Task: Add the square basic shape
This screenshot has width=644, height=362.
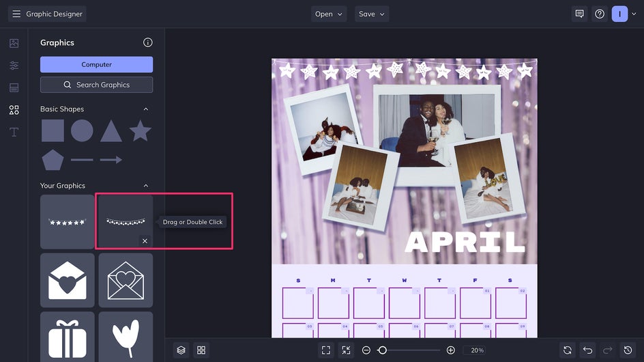Action: point(53,131)
